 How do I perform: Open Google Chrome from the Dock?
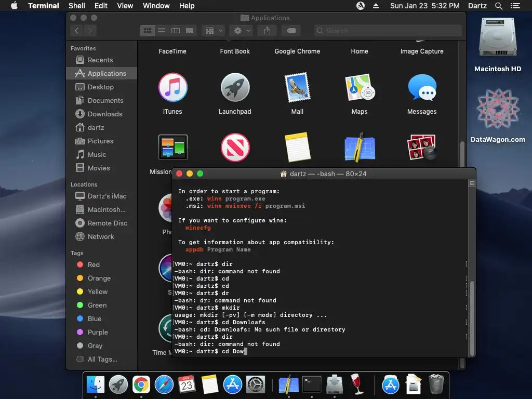(x=141, y=385)
